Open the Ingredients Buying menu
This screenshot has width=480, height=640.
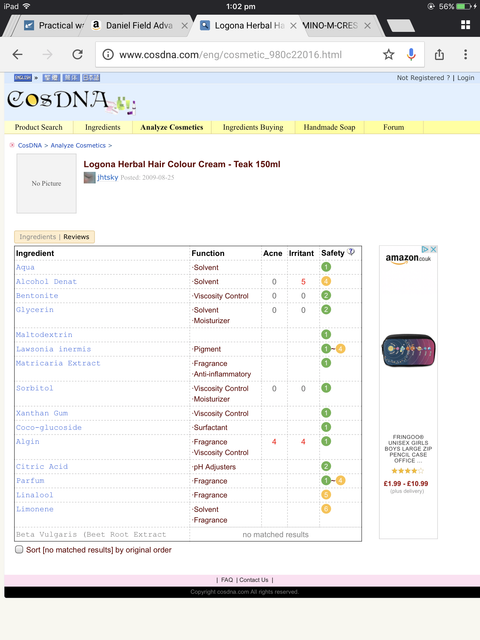253,127
